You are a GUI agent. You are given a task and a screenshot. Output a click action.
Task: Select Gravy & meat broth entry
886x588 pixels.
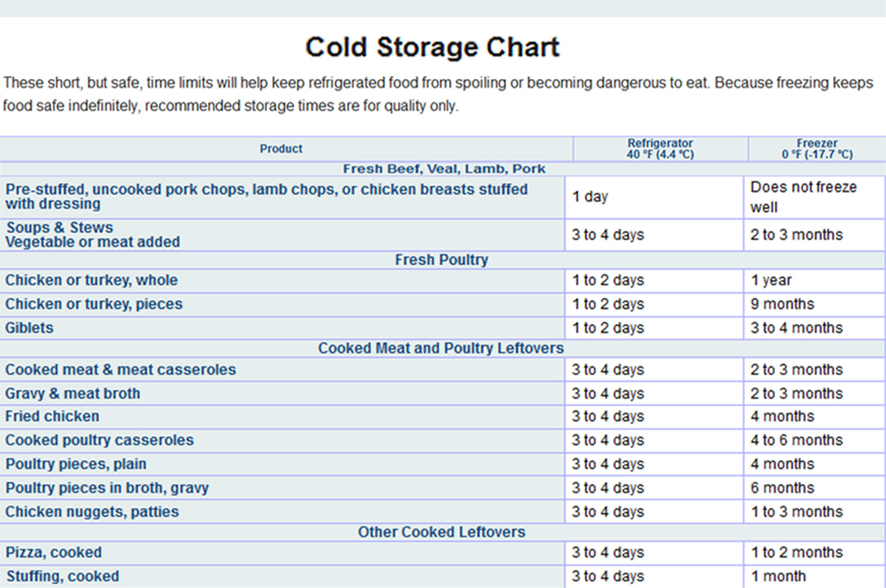73,394
